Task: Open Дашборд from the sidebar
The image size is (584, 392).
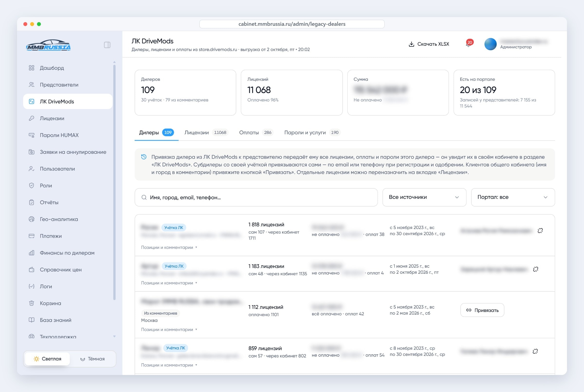Action: (68, 68)
